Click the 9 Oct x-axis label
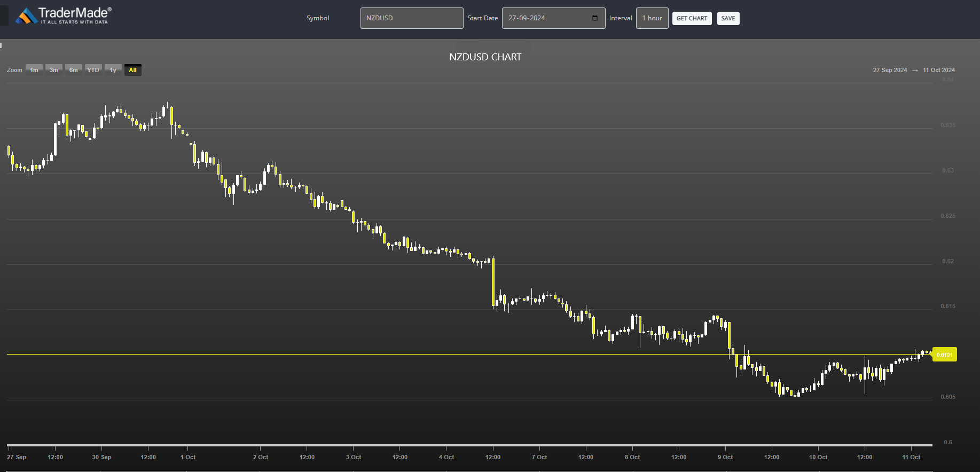 (725, 457)
